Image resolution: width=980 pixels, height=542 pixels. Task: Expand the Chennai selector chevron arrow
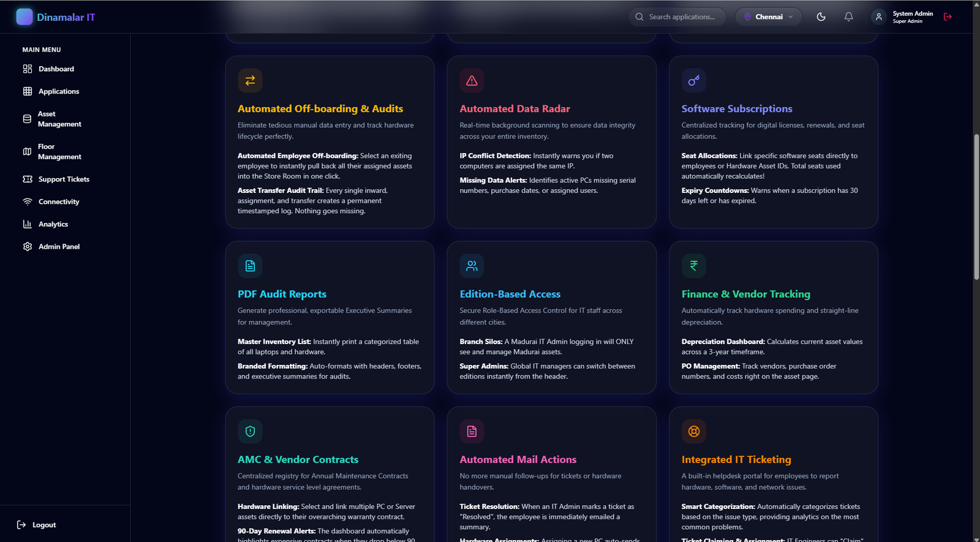coord(791,17)
